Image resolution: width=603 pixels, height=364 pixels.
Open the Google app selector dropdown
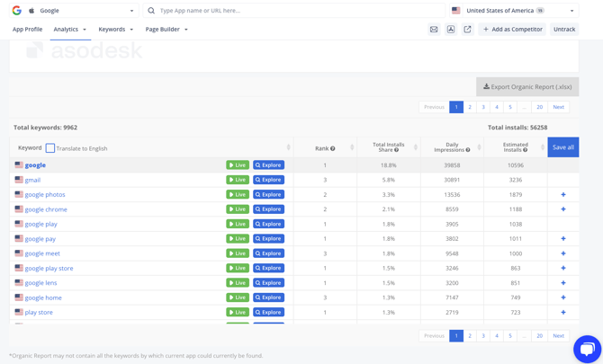(73, 11)
